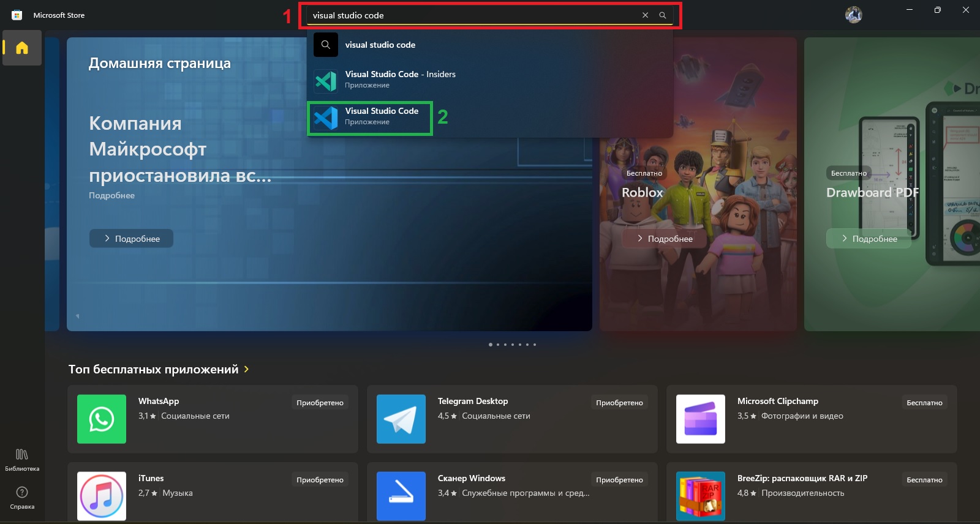Click the Компания Майкрософт приостановила headline

click(x=180, y=149)
